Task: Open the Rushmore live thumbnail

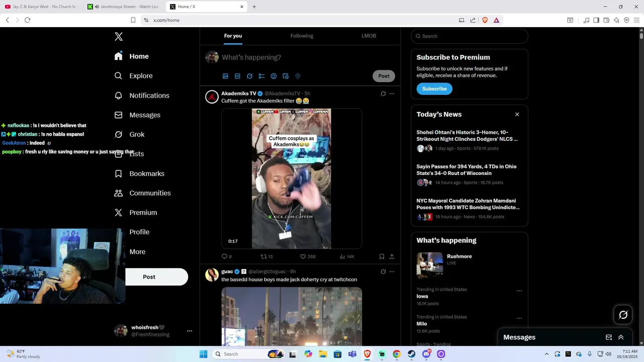Action: coord(430,265)
